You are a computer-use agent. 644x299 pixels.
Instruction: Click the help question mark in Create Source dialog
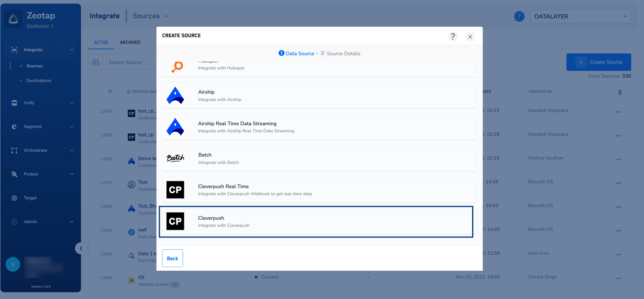click(453, 37)
